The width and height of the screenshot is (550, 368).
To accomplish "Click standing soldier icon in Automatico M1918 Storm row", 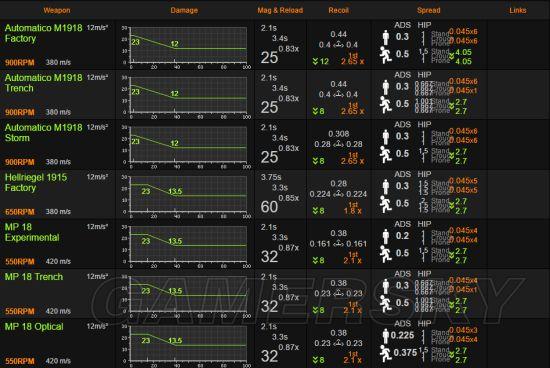I will [x=386, y=137].
